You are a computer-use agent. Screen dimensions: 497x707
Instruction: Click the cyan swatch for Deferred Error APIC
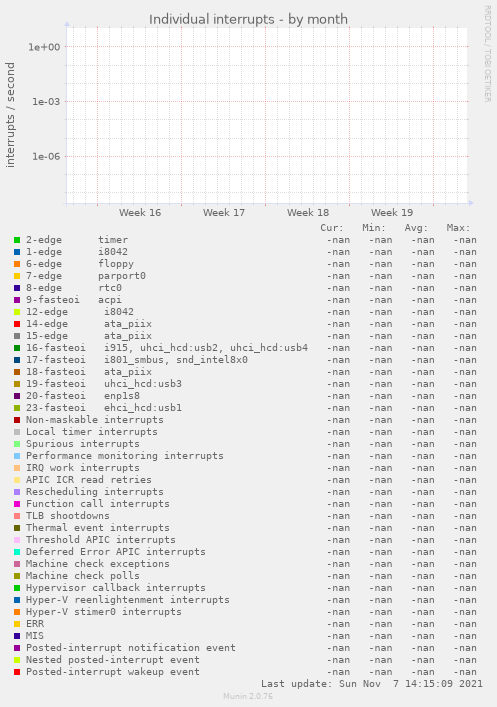(x=17, y=552)
